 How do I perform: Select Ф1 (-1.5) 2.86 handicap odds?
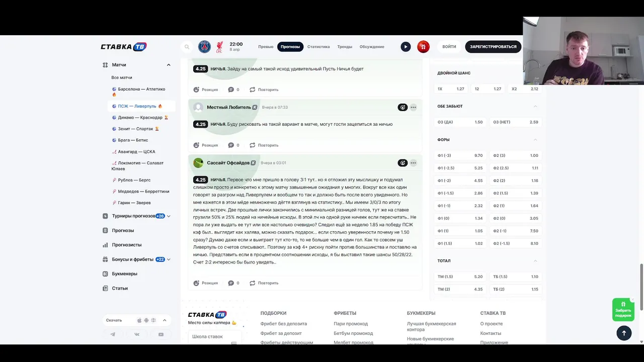pyautogui.click(x=460, y=193)
